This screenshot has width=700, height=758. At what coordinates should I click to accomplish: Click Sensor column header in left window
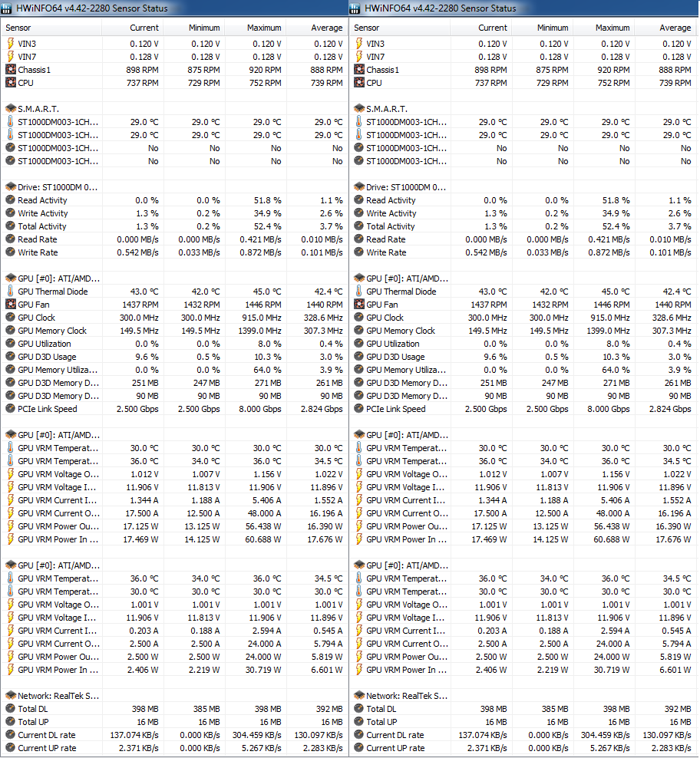[x=51, y=28]
